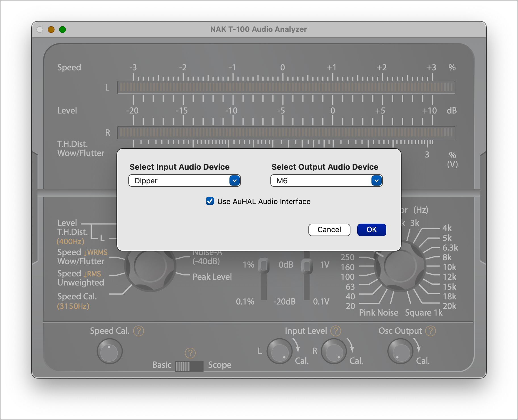Select the 6.3k frequency label
518x420 pixels.
click(450, 247)
